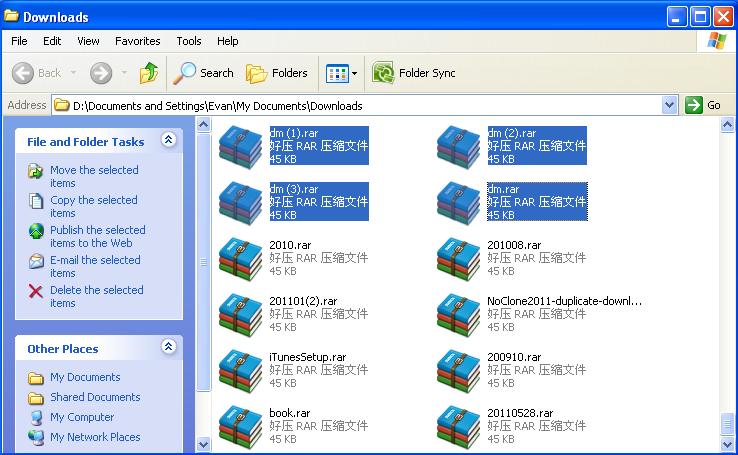The height and width of the screenshot is (455, 738).
Task: Click the My Network Places icon
Action: pos(36,437)
